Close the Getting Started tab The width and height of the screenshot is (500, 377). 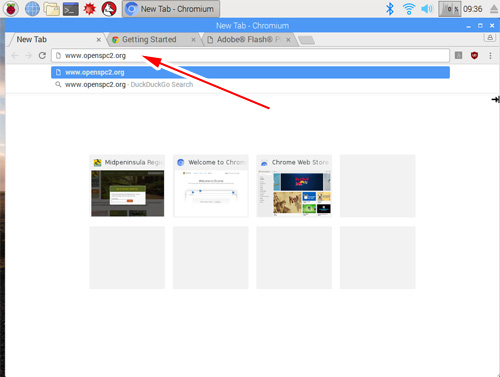[193, 40]
